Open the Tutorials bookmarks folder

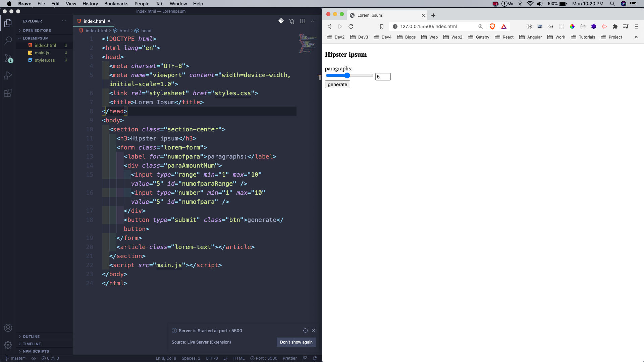[x=583, y=37]
